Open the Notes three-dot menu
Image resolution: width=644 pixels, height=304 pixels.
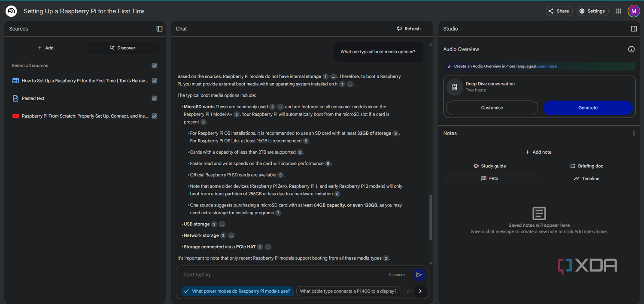[x=634, y=134]
